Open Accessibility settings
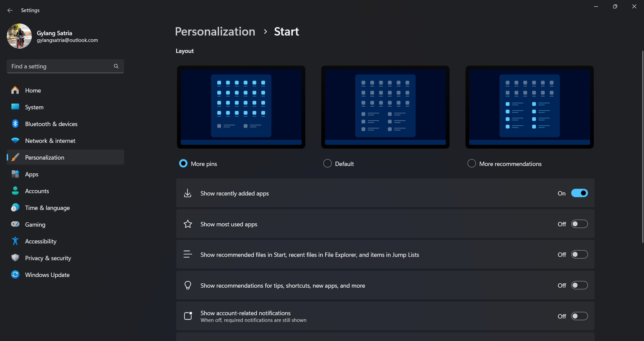The height and width of the screenshot is (341, 644). [x=41, y=241]
